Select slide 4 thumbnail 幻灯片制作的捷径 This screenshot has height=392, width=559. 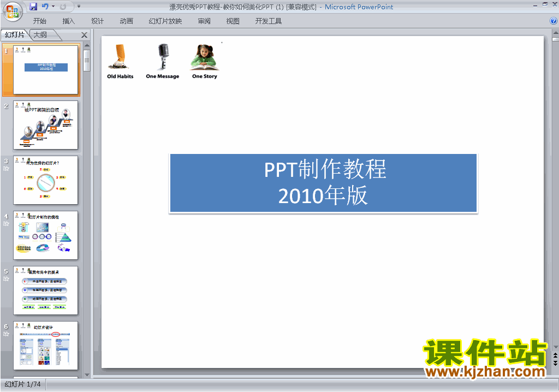coord(46,235)
